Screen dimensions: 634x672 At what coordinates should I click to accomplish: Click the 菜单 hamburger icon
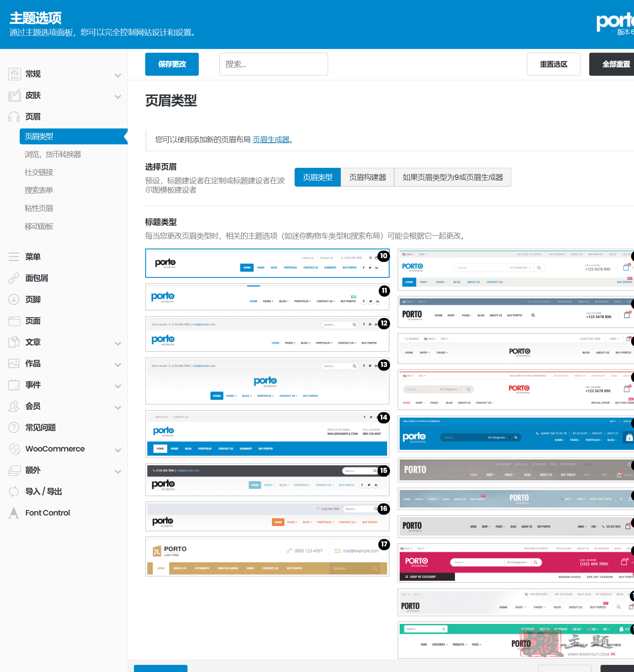(x=14, y=256)
